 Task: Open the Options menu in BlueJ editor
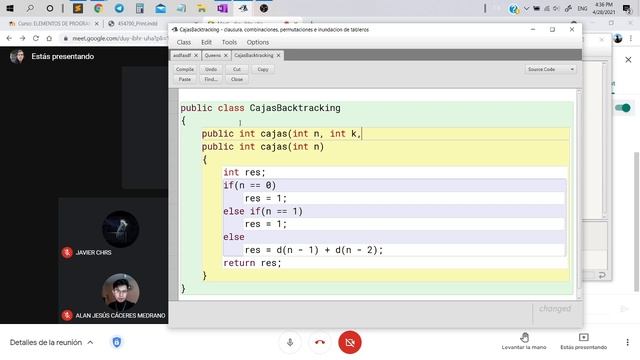tap(258, 42)
